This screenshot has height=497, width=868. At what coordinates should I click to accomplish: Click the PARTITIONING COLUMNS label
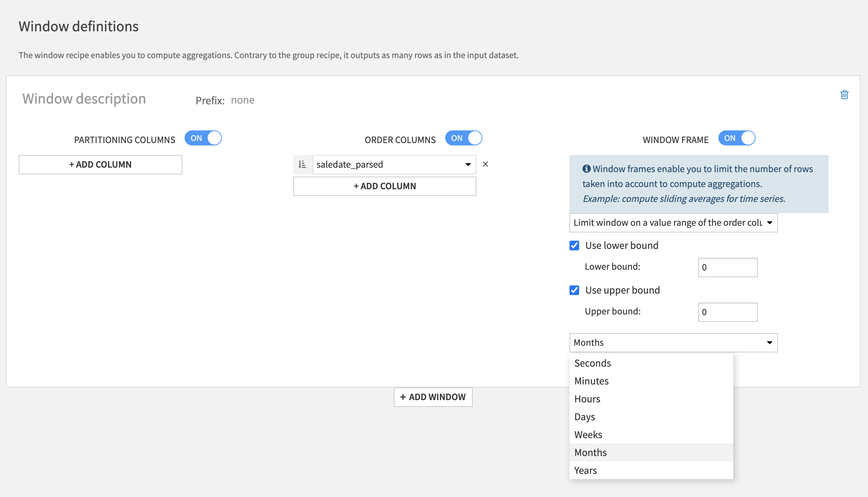(x=125, y=140)
